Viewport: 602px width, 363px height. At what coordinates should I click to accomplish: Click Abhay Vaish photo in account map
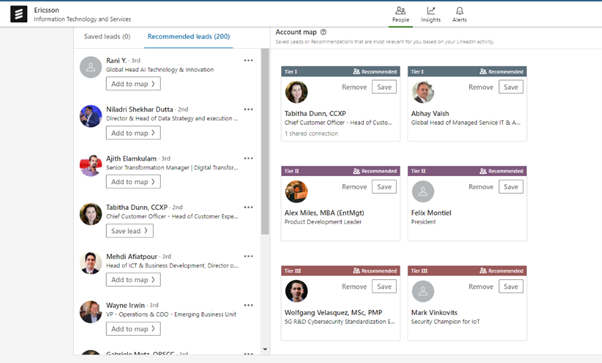[x=423, y=92]
